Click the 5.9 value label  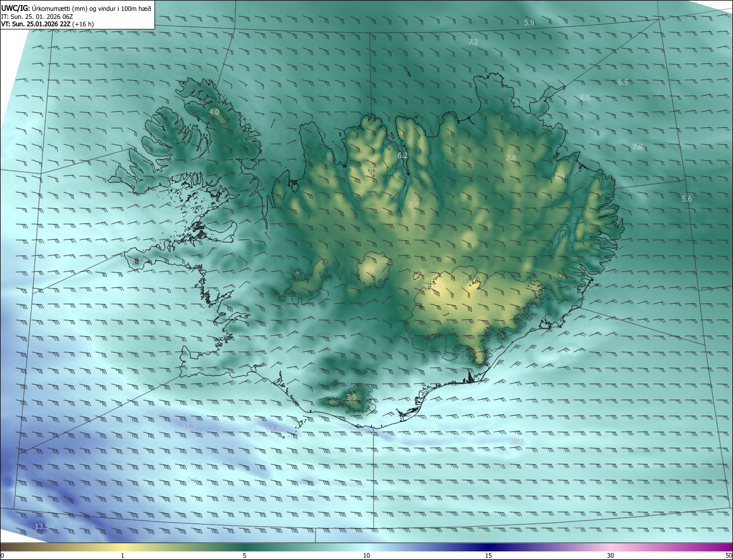[529, 22]
